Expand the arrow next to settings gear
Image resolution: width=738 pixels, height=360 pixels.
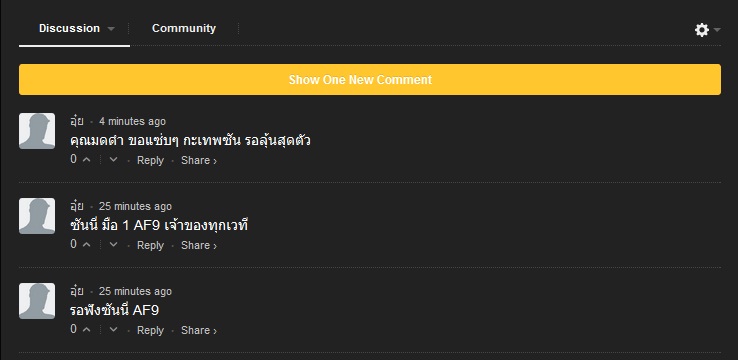tap(717, 30)
